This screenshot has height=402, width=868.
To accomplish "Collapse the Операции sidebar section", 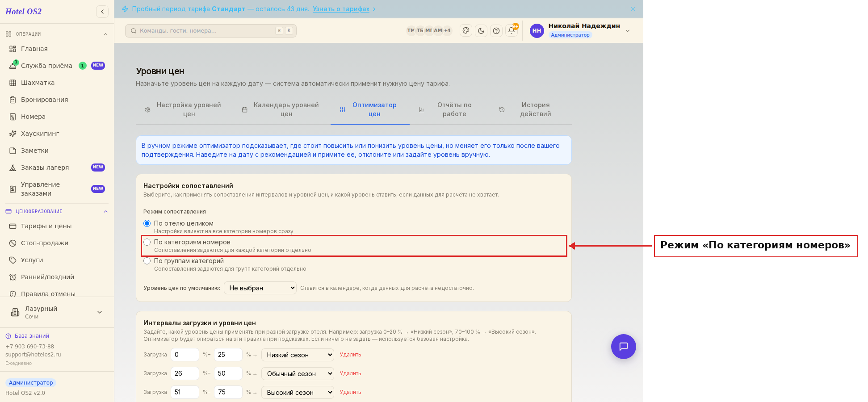I will coord(105,34).
